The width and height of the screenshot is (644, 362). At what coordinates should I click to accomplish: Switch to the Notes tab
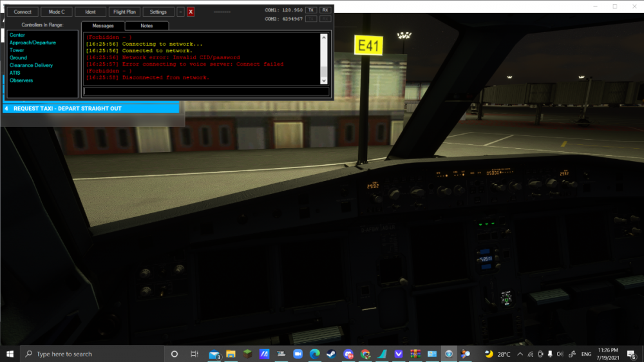147,26
